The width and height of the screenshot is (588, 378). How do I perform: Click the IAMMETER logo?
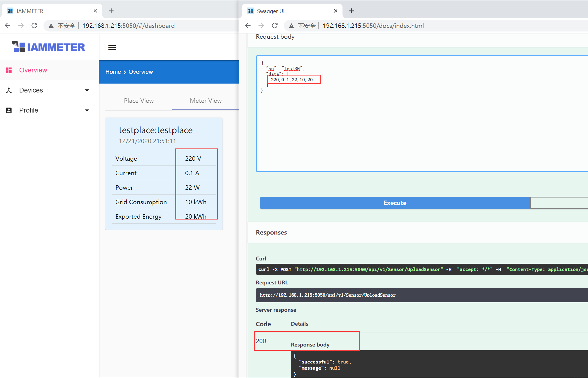click(49, 47)
